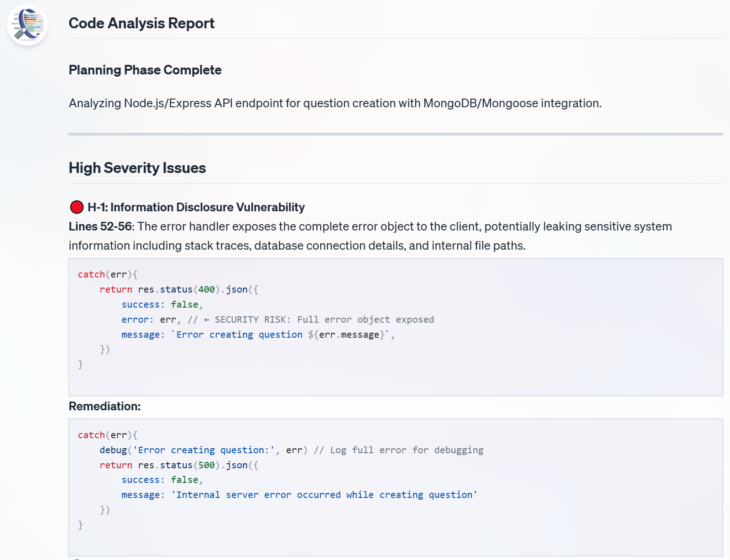The image size is (730, 560).
Task: Click the divider line below Planning Phase Complete
Action: (x=396, y=133)
